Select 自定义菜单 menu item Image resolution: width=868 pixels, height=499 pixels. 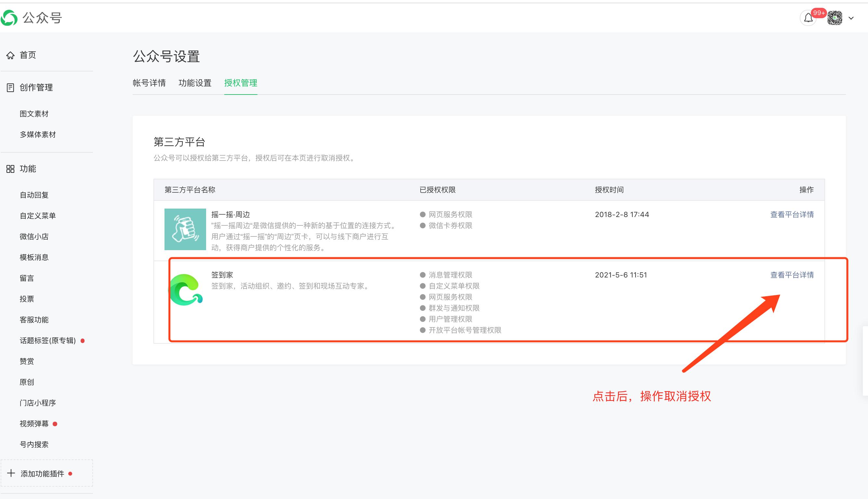click(38, 216)
